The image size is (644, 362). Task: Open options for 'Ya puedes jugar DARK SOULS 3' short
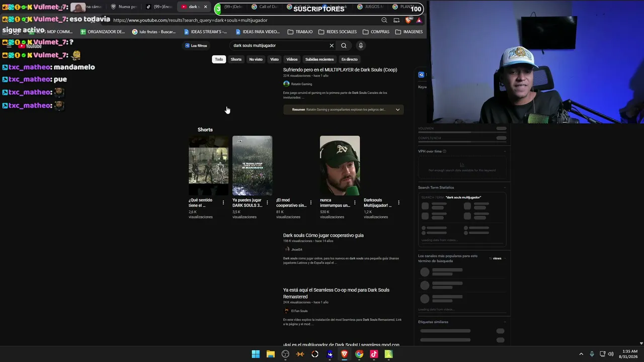[x=267, y=203]
